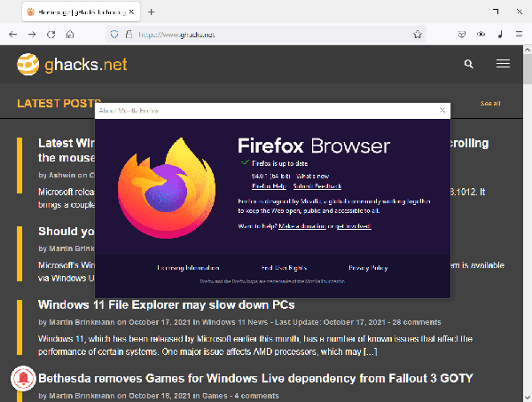
Task: Reload the current page
Action: coord(51,35)
